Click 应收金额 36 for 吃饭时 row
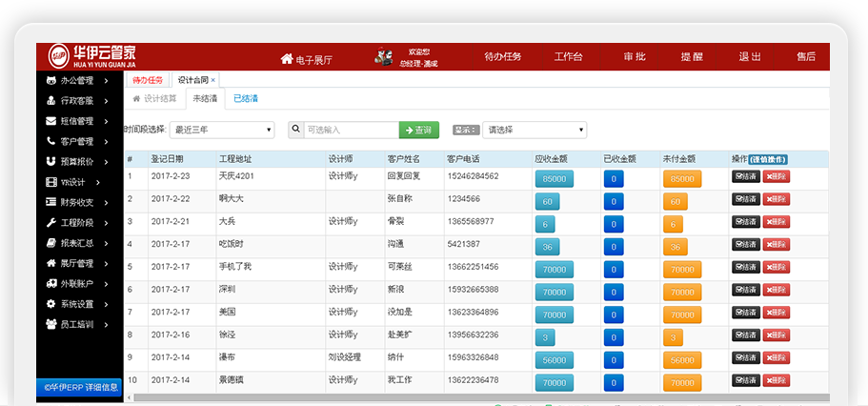Viewport: 868px width, 406px height. pyautogui.click(x=547, y=247)
